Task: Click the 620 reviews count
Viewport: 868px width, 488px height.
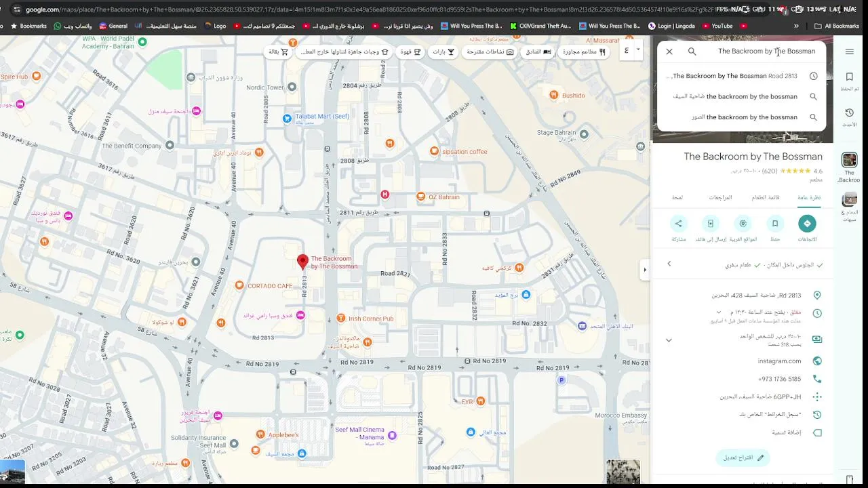Action: (770, 171)
